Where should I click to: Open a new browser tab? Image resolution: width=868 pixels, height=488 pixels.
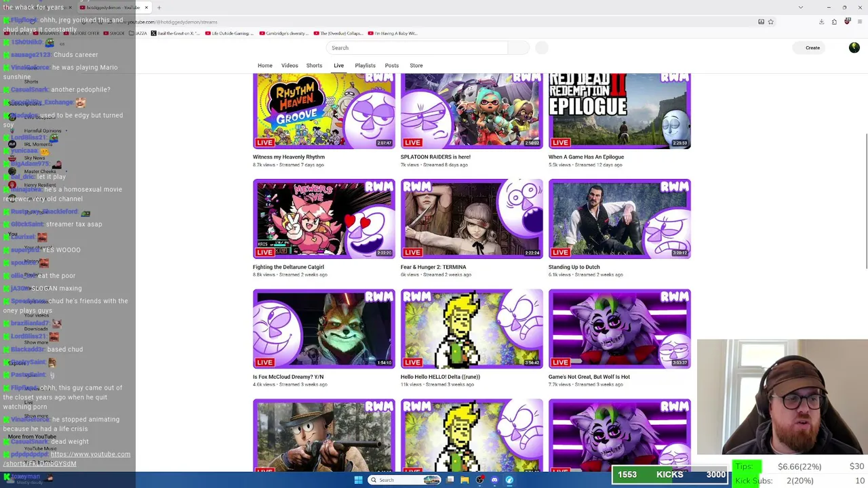click(x=159, y=7)
